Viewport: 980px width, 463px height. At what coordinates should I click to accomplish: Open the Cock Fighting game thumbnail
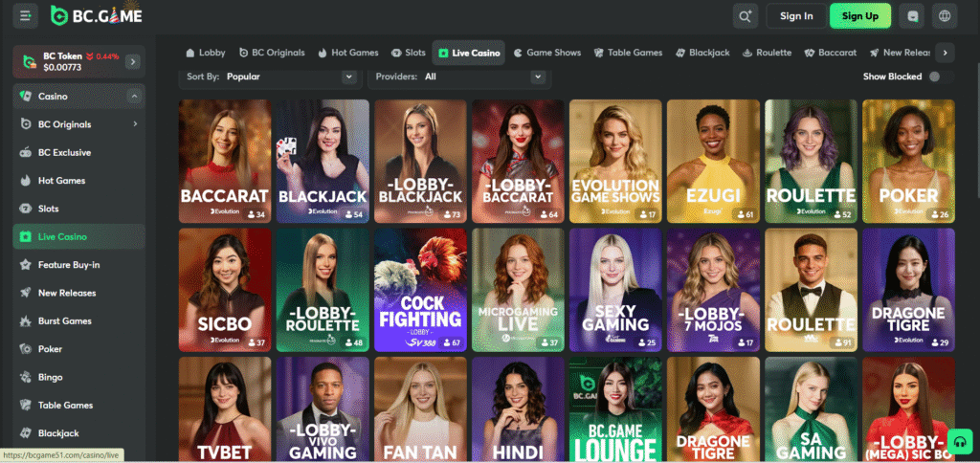[420, 290]
